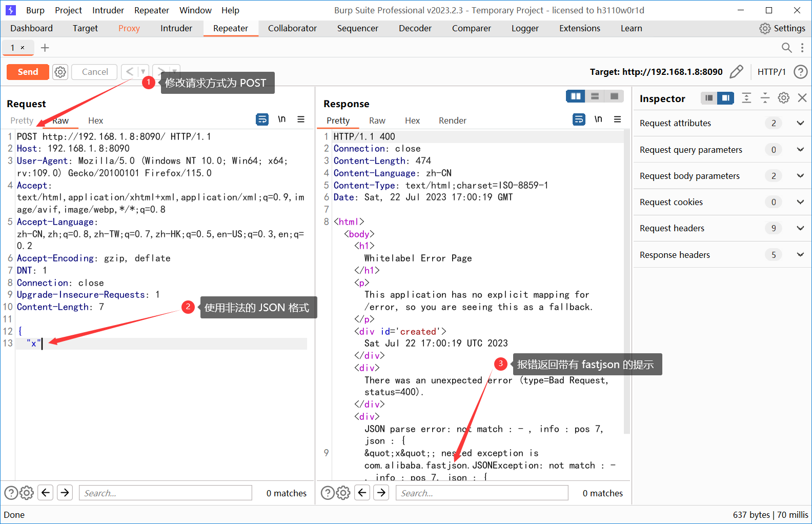812x524 pixels.
Task: Select side-by-side layout view
Action: pos(576,96)
